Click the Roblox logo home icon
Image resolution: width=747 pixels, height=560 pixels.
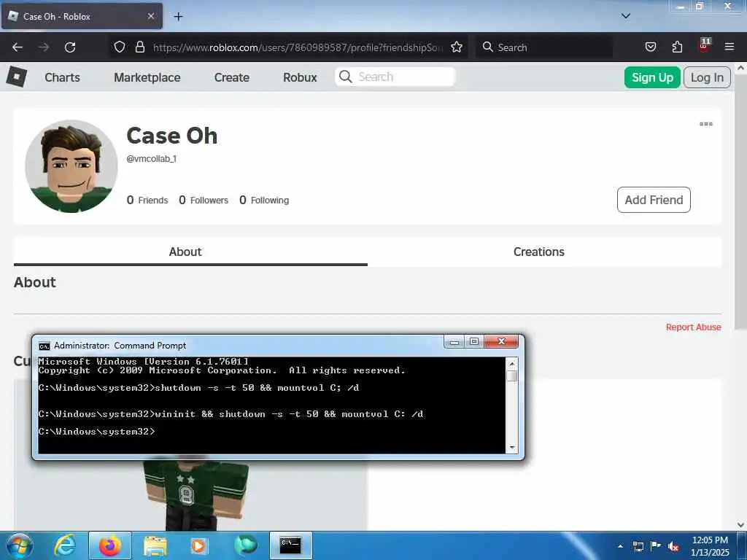(x=17, y=77)
